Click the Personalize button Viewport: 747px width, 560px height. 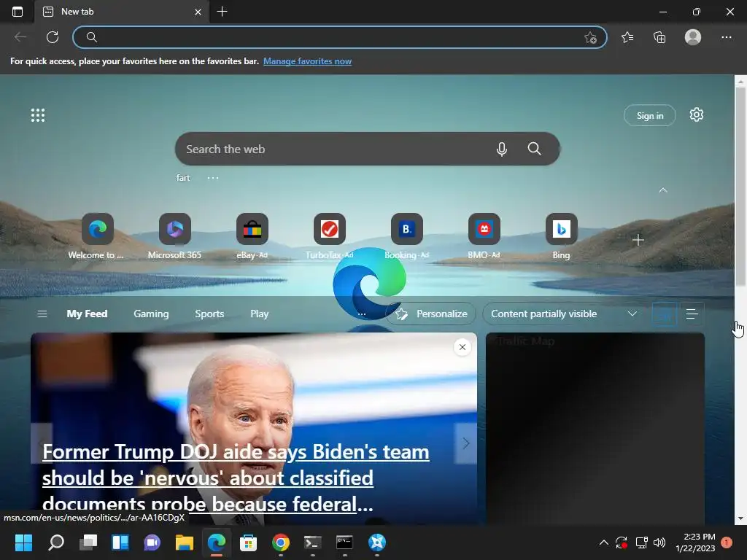tap(430, 314)
